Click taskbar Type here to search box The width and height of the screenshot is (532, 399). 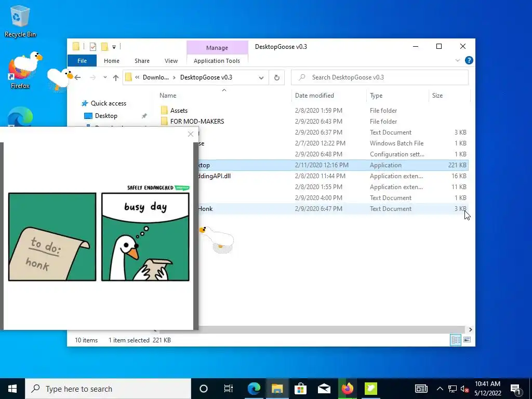(108, 389)
